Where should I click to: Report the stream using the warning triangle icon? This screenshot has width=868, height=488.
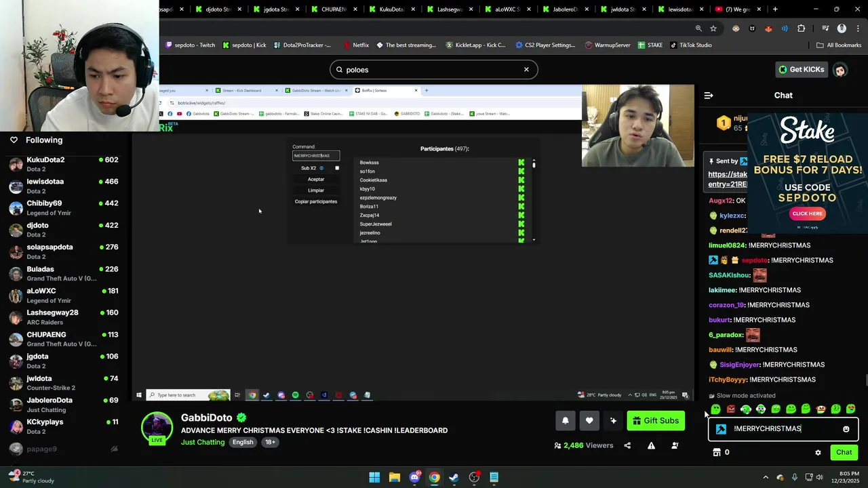651,445
